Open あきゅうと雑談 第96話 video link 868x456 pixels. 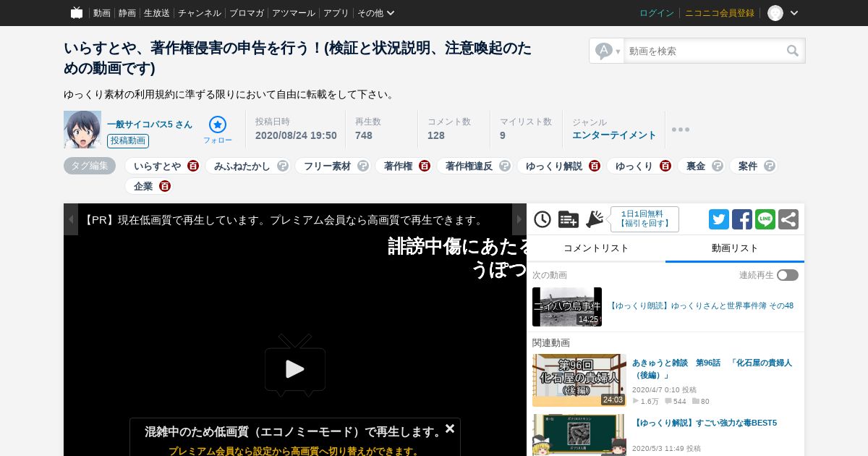712,369
